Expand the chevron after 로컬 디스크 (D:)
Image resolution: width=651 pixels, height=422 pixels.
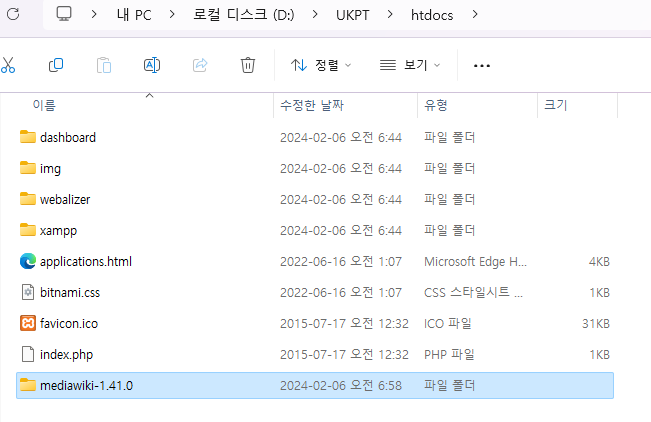pos(315,15)
